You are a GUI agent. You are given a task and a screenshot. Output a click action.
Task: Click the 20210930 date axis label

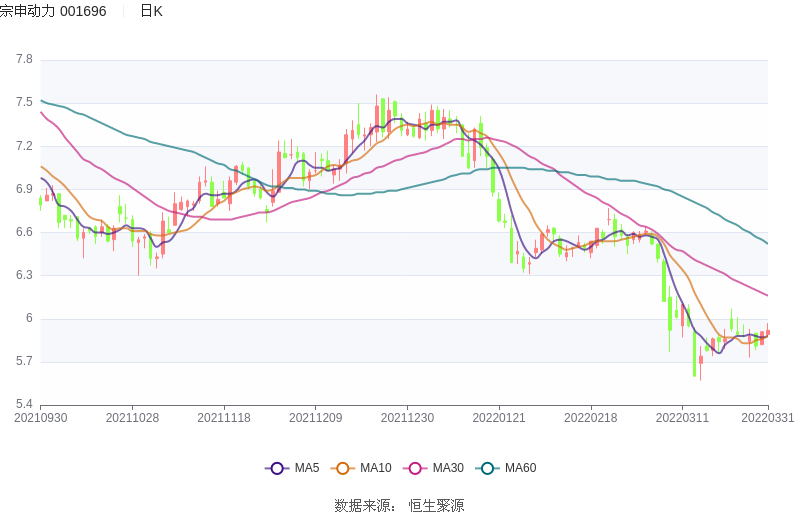tap(41, 418)
